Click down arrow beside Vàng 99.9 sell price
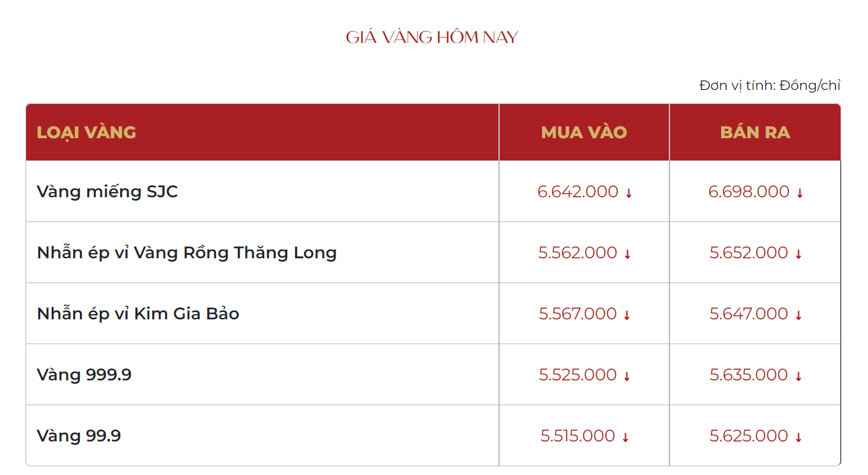The image size is (868, 475). (798, 437)
